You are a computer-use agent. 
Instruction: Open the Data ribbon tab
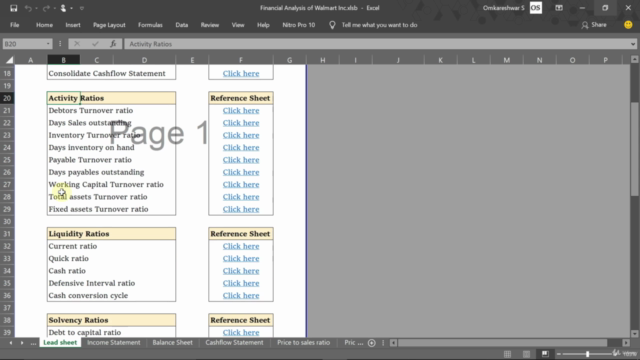182,25
